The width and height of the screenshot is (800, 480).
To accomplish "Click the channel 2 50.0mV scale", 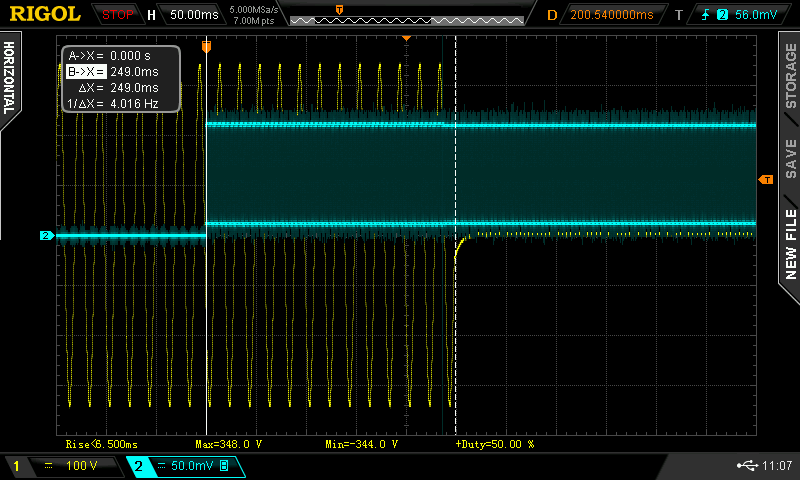I will tap(192, 466).
